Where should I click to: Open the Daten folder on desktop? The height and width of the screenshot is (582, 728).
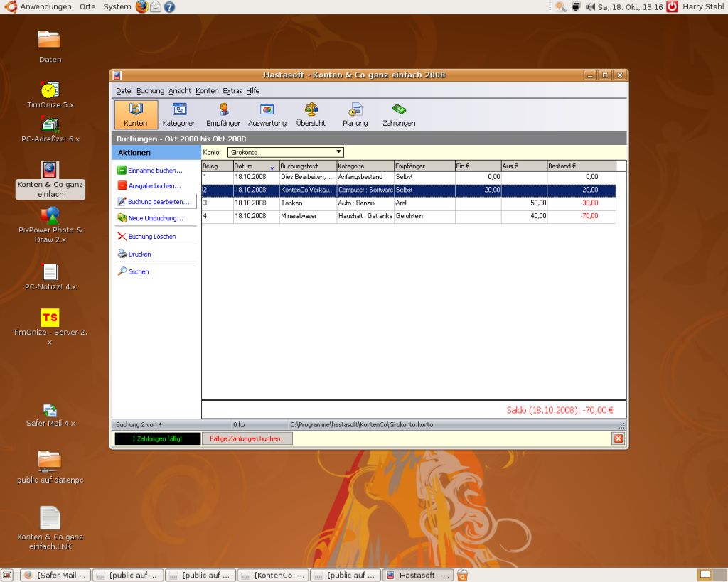[x=50, y=46]
